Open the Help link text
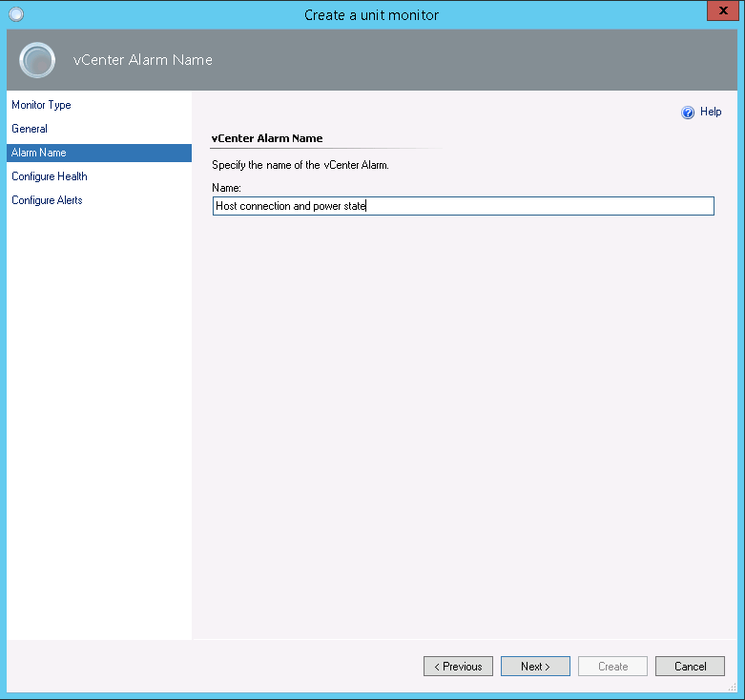The height and width of the screenshot is (700, 745). click(711, 112)
